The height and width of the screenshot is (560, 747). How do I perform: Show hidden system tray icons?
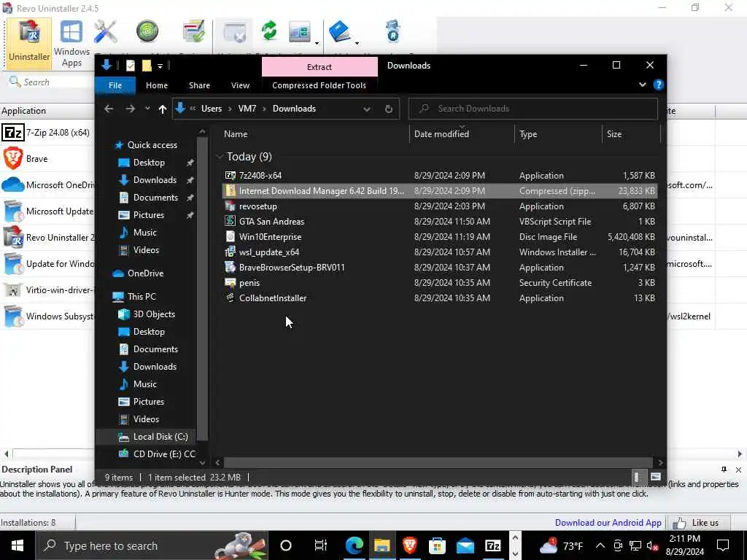(x=600, y=545)
